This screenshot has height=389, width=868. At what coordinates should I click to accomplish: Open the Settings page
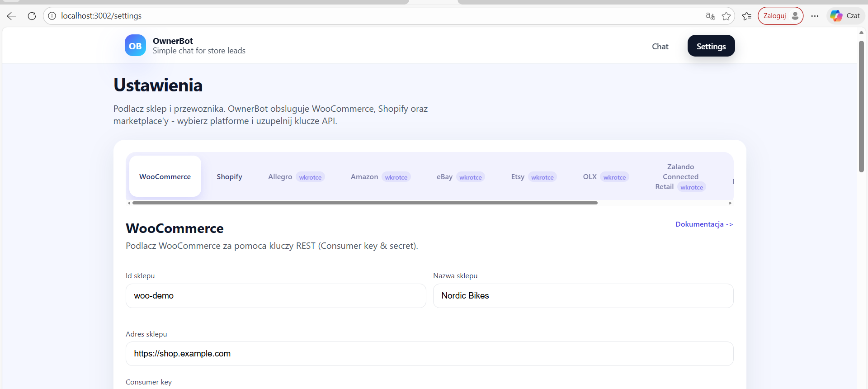[x=711, y=46]
